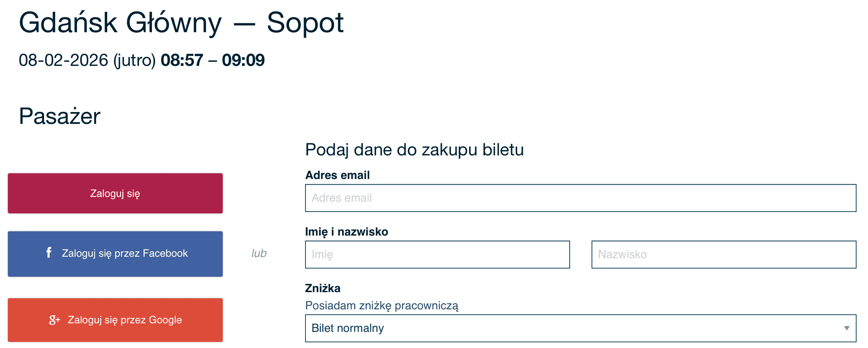The width and height of the screenshot is (868, 348).
Task: Click the Pasażer section heading
Action: click(59, 116)
